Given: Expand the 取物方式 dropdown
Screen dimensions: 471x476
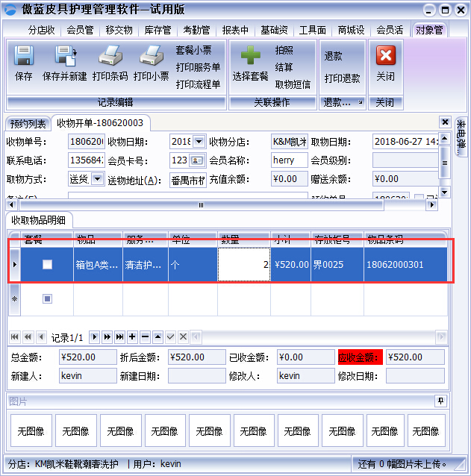Looking at the screenshot, I should click(97, 179).
